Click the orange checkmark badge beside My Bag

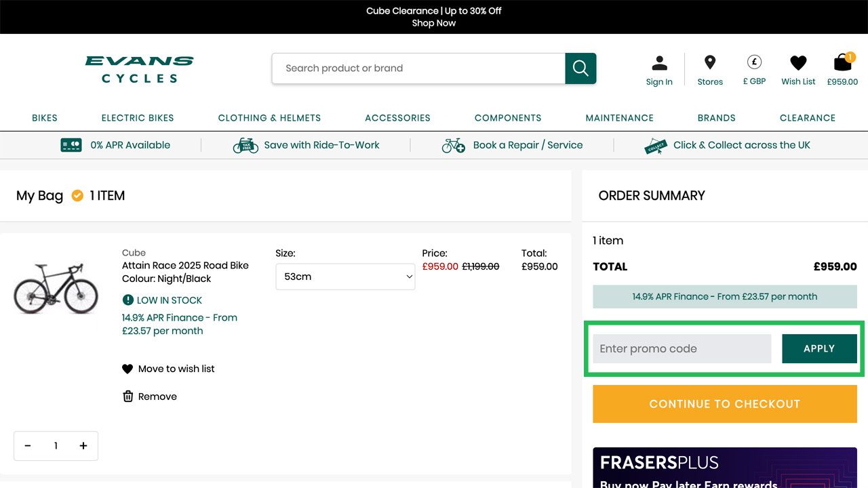click(77, 196)
